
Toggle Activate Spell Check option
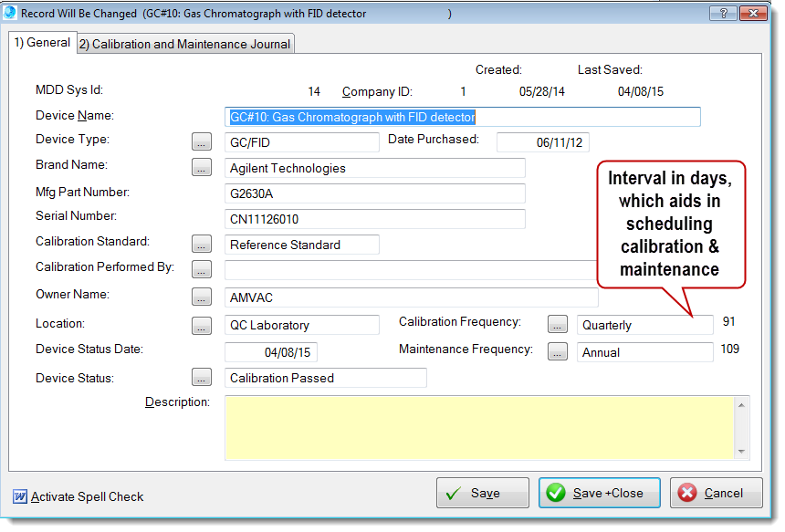[87, 496]
